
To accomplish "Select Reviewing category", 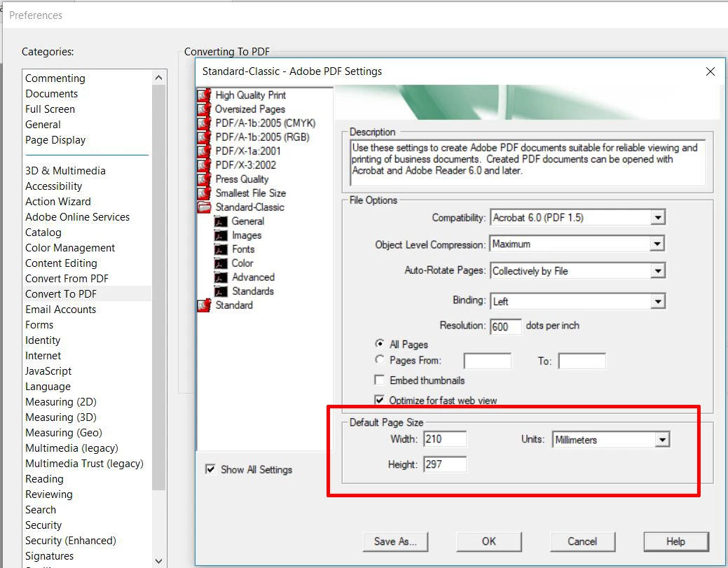I will click(x=49, y=494).
